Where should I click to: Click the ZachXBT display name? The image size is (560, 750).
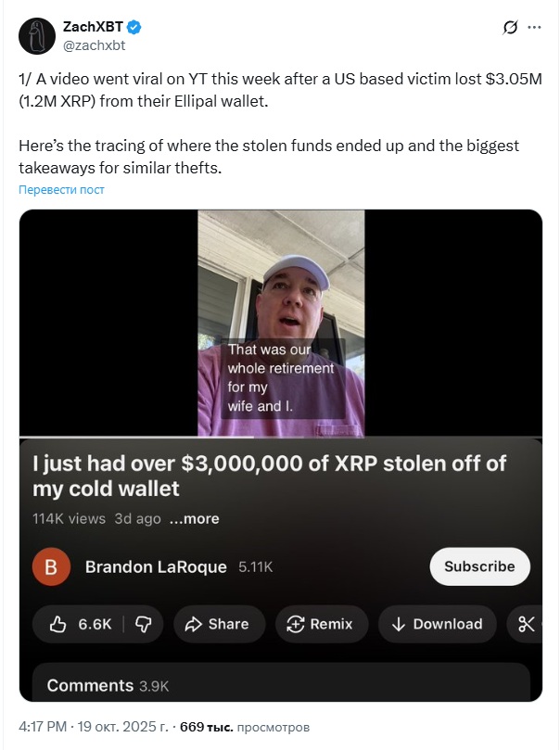[x=94, y=28]
